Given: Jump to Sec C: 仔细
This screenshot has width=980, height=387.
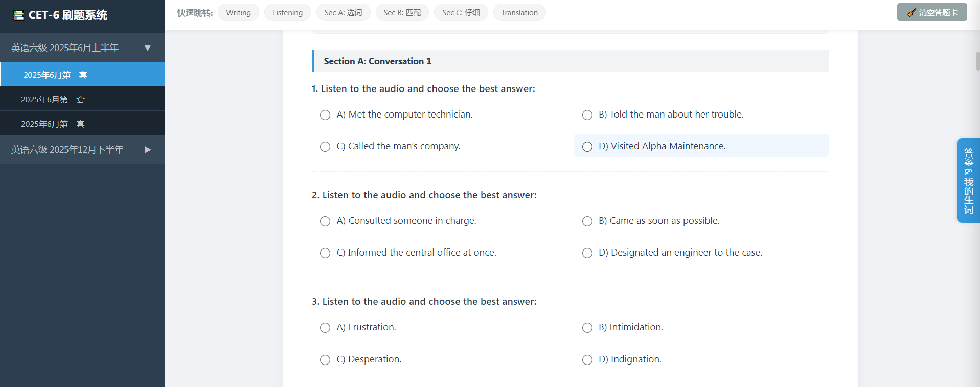Looking at the screenshot, I should [461, 13].
